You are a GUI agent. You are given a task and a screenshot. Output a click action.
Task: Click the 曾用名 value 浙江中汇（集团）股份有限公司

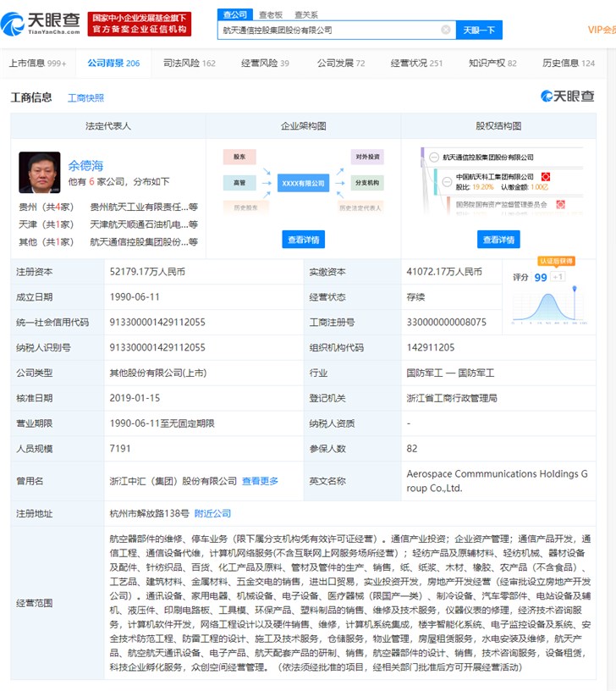[x=173, y=481]
